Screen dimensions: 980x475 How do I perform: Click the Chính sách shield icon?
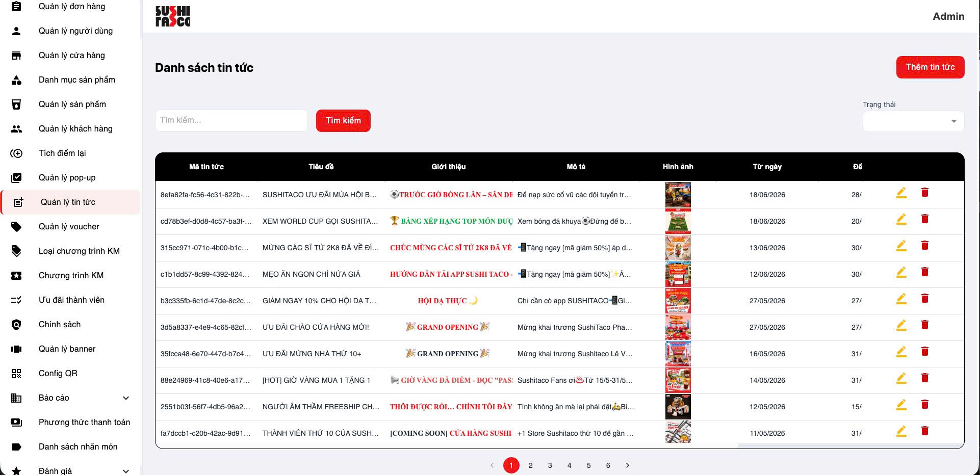[16, 324]
